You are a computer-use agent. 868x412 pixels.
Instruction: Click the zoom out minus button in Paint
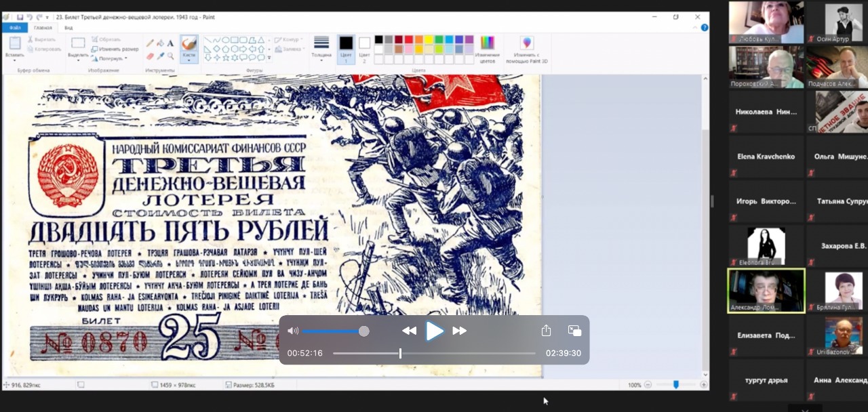[648, 385]
